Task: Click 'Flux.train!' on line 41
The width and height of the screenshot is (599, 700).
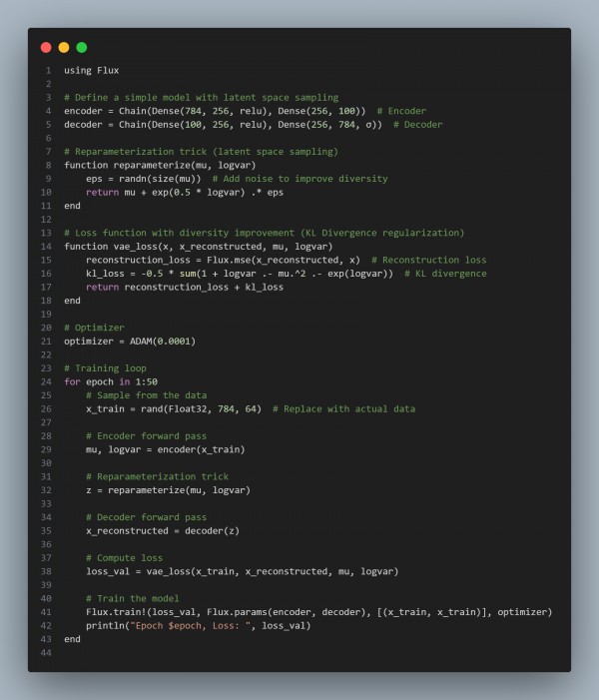Action: click(x=116, y=612)
